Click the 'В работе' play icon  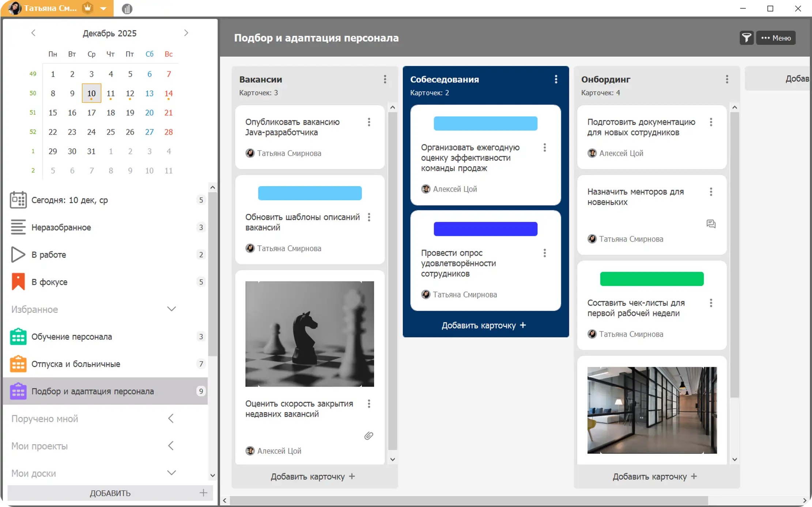pos(18,254)
